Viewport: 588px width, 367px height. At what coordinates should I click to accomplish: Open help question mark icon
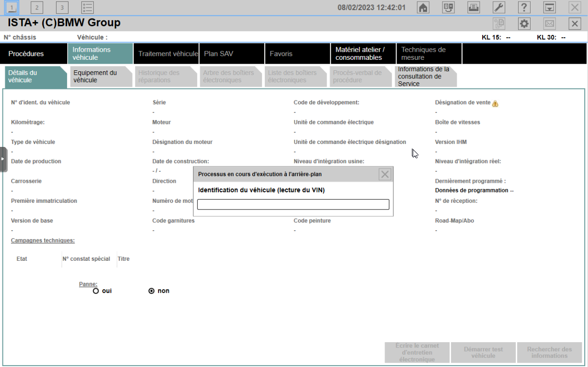524,7
